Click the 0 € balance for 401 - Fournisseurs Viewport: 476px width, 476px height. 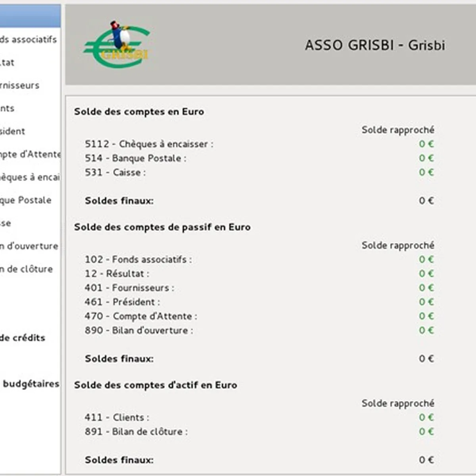pos(426,288)
